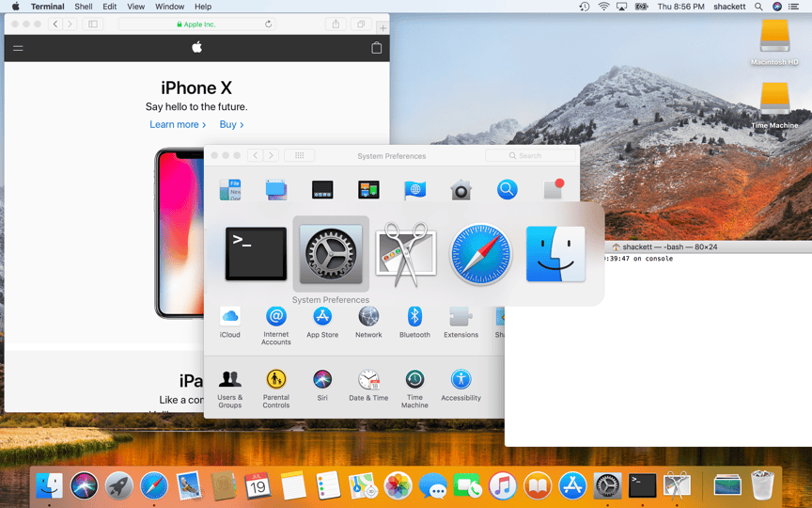This screenshot has width=812, height=508.
Task: Open the Language & Region flag icon
Action: tap(414, 190)
